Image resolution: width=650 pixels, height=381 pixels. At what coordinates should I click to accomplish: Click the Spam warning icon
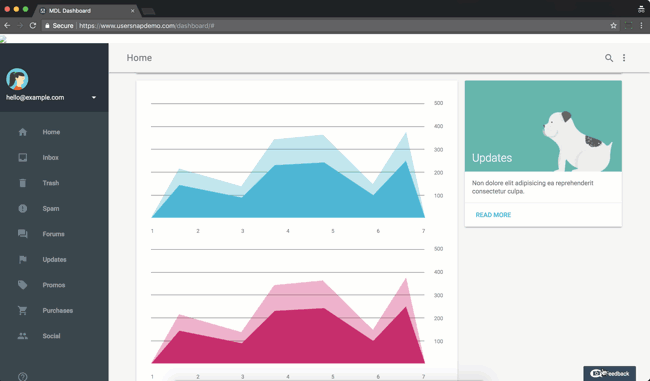point(23,209)
